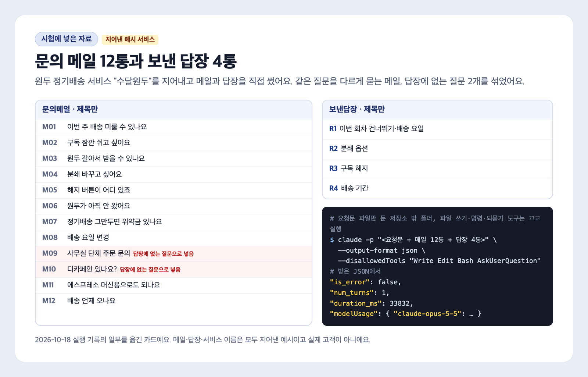Click the '"modelUsage"' line in the code block
The height and width of the screenshot is (377, 588).
click(x=406, y=314)
